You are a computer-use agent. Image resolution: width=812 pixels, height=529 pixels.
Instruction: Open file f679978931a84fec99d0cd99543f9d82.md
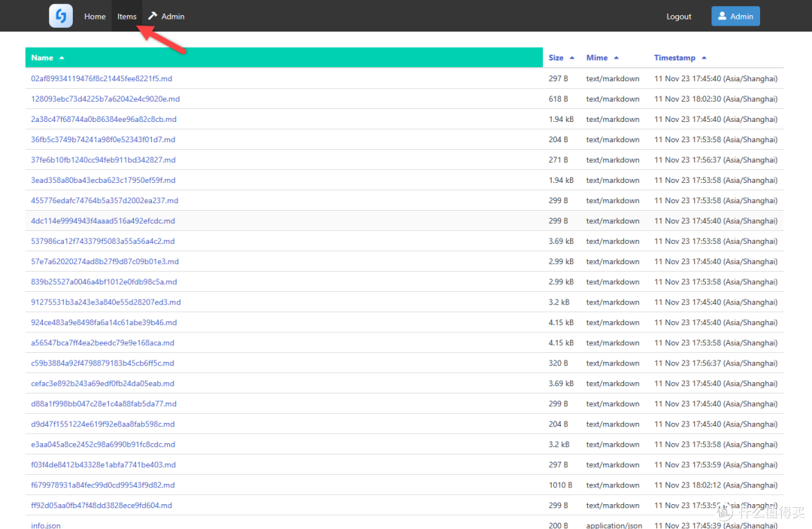102,485
